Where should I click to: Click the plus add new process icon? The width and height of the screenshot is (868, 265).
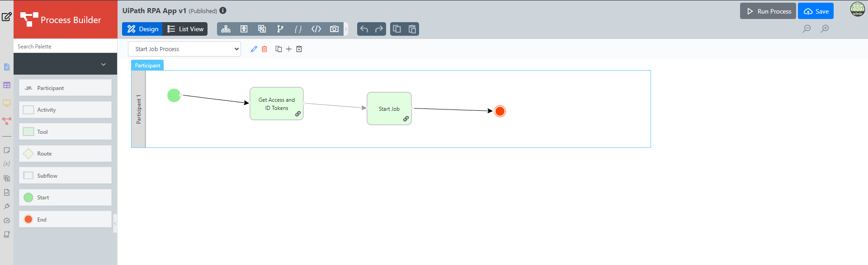[289, 49]
